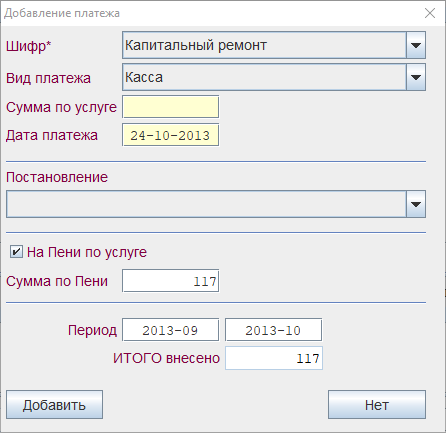
Task: Click the Шифр* field label
Action: tap(29, 46)
